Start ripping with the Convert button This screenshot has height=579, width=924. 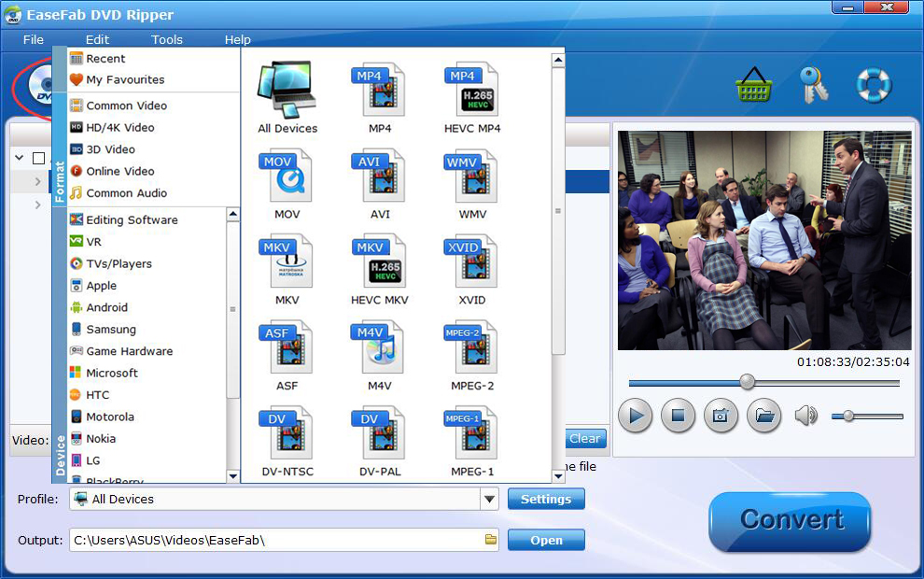coord(791,520)
